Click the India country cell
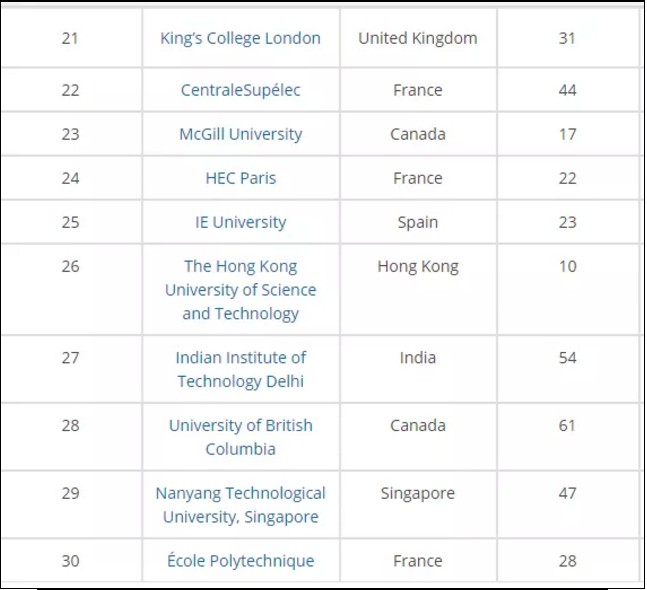647x590 pixels. coord(418,357)
